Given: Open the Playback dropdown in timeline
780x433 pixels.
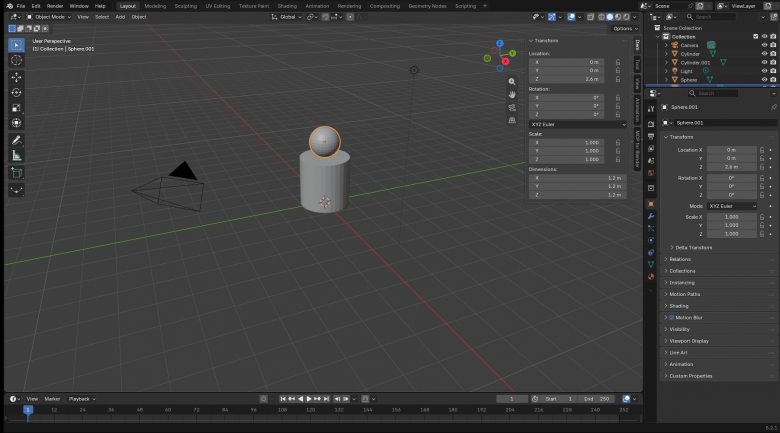Looking at the screenshot, I should click(82, 399).
